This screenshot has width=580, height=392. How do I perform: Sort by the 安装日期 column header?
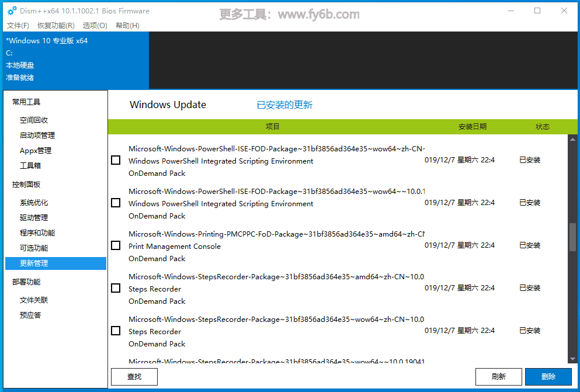tap(473, 127)
